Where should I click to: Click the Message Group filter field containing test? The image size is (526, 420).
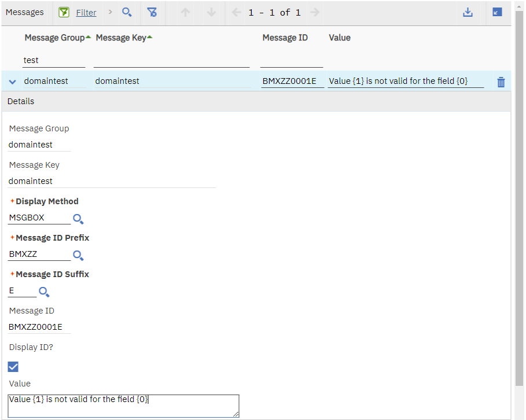point(54,60)
